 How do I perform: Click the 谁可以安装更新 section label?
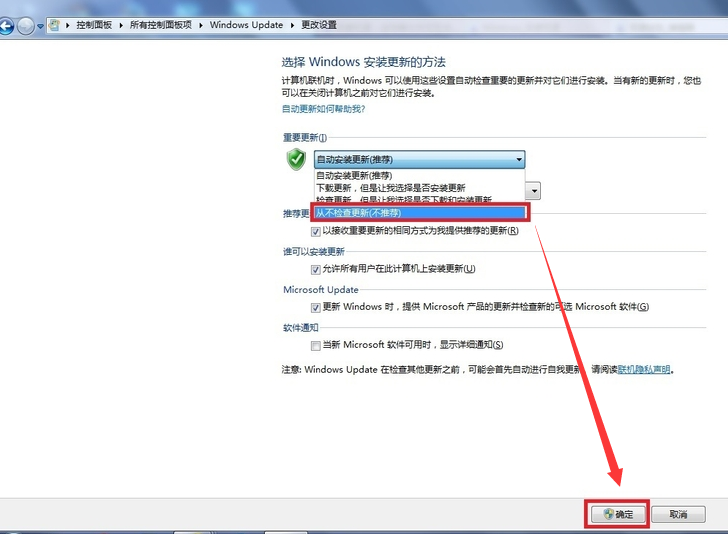[314, 252]
